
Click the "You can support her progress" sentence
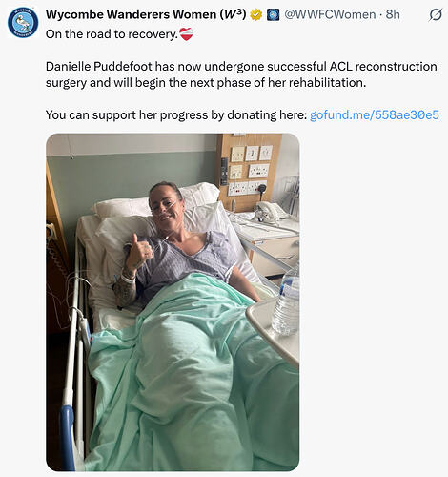[x=176, y=114]
